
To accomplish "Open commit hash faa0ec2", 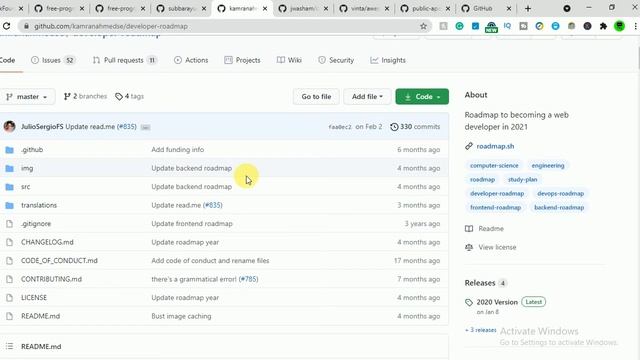I will point(340,127).
